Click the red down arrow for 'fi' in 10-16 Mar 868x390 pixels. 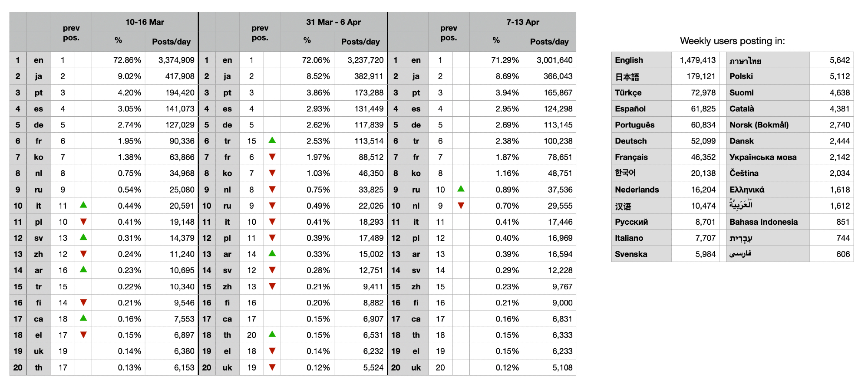point(83,302)
